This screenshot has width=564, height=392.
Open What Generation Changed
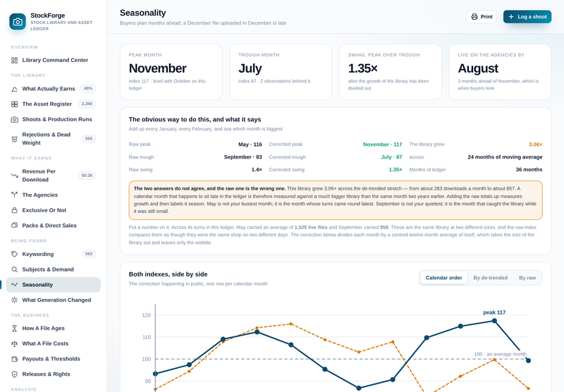[54, 300]
